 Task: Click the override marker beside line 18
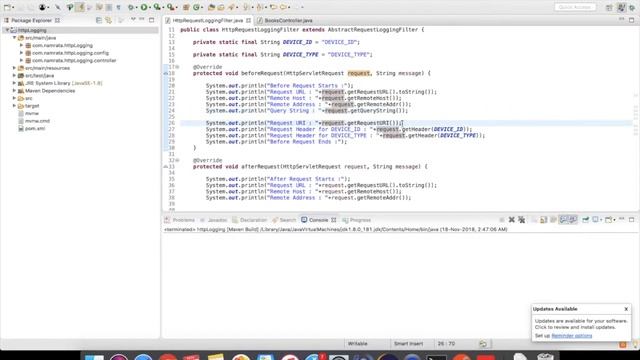tap(166, 73)
